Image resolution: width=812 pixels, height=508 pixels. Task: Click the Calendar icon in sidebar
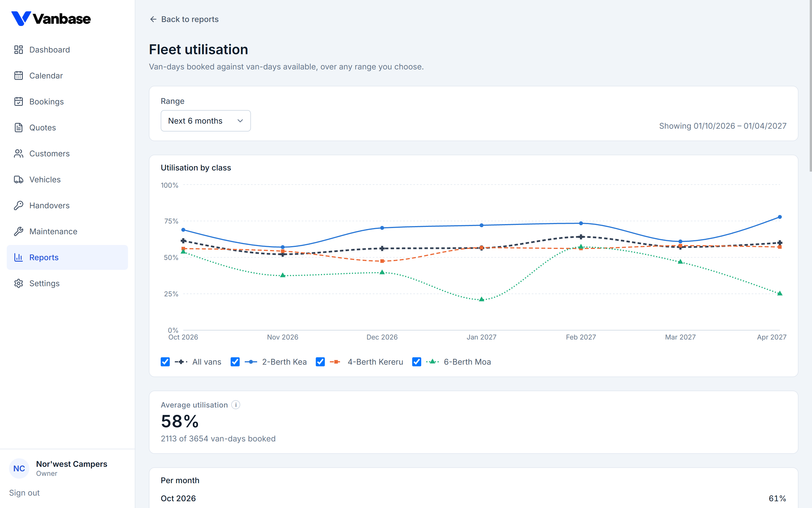18,76
